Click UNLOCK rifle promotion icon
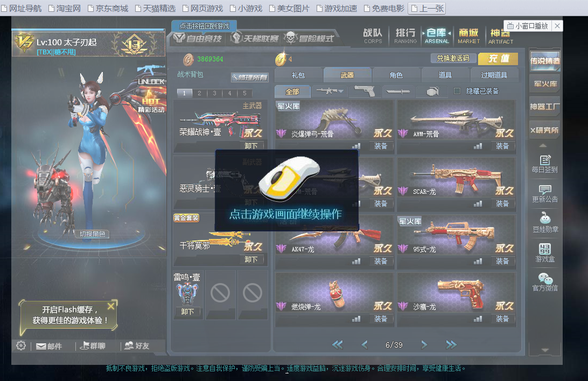588x381 pixels. coord(151,75)
